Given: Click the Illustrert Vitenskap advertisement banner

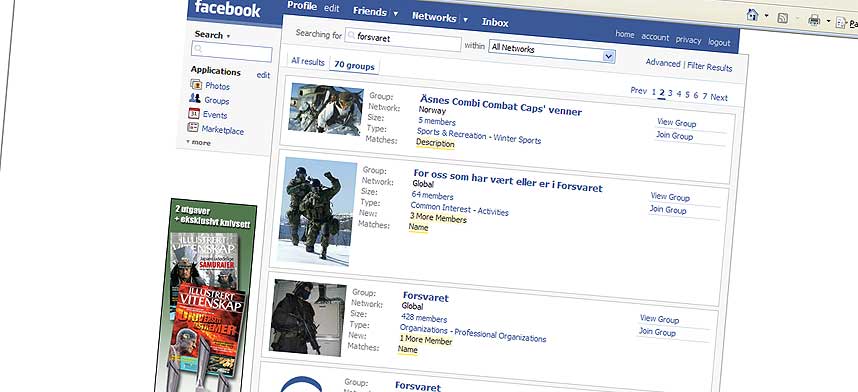Looking at the screenshot, I should (x=206, y=296).
